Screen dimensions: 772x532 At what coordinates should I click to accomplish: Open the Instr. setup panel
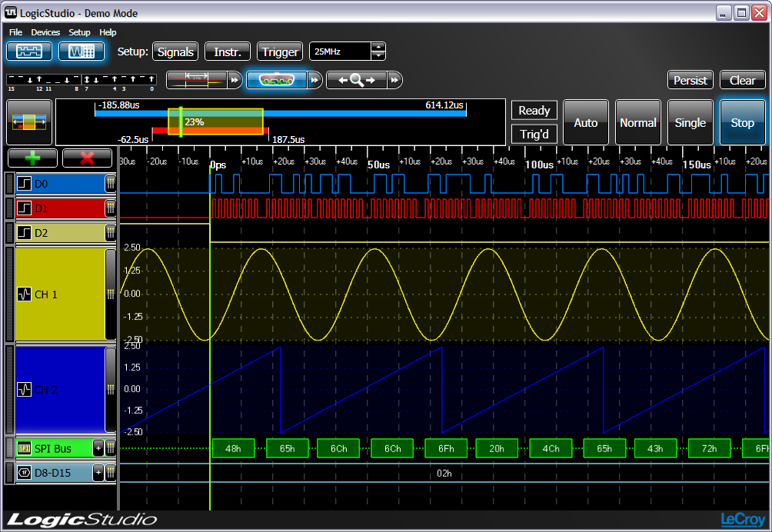[228, 52]
